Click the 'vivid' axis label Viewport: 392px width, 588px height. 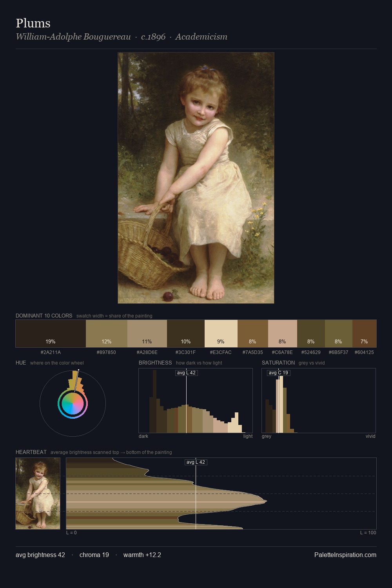(370, 436)
